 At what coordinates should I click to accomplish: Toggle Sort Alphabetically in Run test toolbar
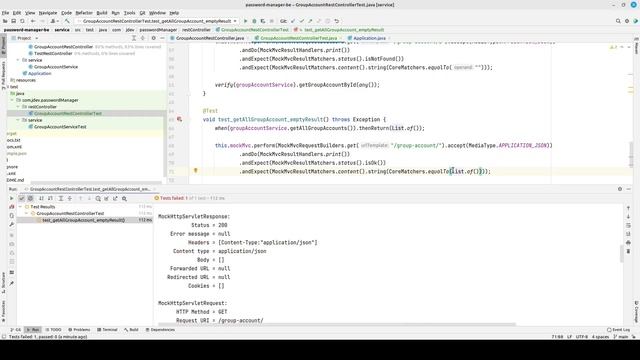41,198
